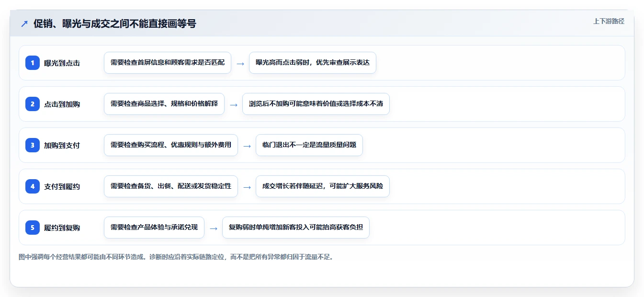Click the arrow in the 点击到加购 row
The image size is (644, 297).
pos(234,104)
